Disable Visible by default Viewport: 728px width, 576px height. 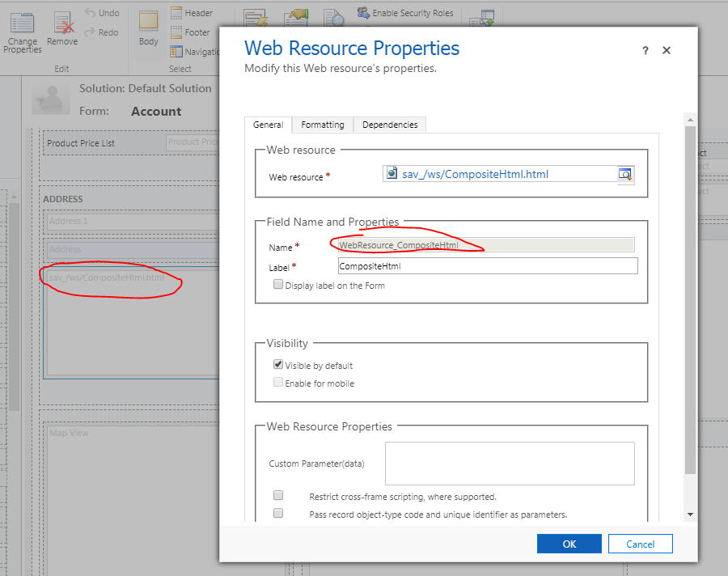tap(278, 364)
